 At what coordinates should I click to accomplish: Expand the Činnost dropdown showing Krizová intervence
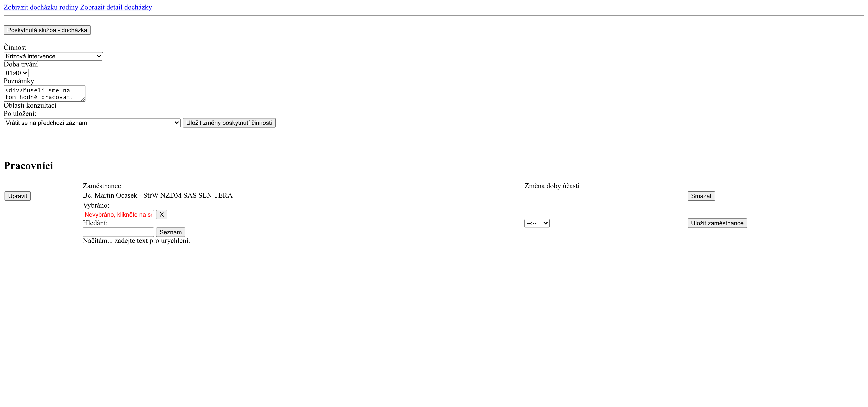coord(53,56)
